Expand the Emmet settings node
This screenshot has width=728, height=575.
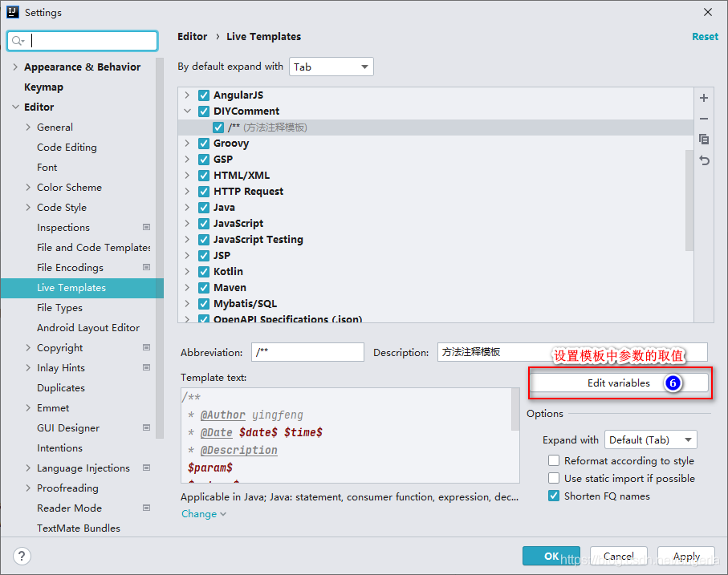28,407
